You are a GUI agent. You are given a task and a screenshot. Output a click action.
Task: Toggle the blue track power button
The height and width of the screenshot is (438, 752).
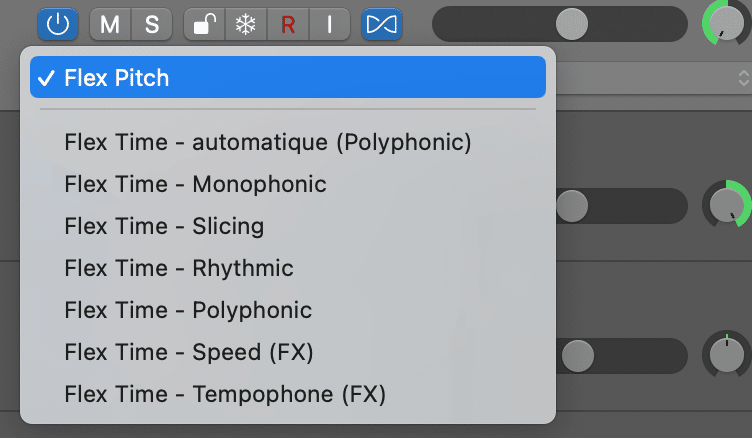(x=58, y=24)
